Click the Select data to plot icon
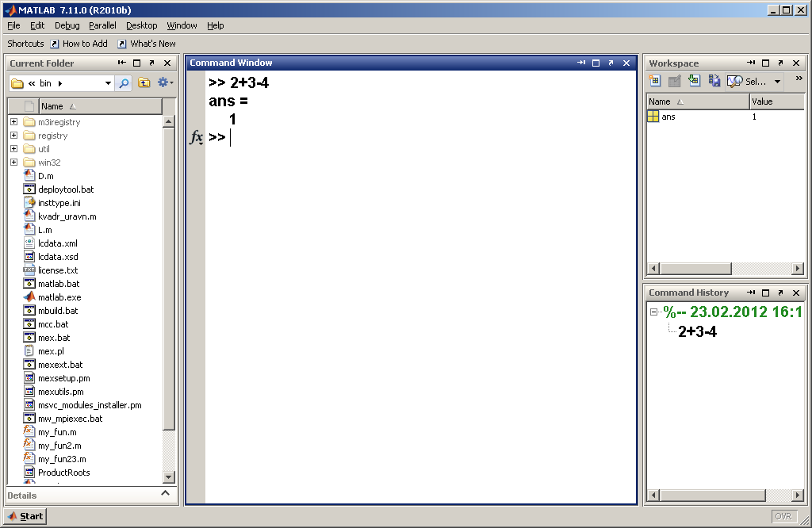The width and height of the screenshot is (812, 528). coord(734,82)
